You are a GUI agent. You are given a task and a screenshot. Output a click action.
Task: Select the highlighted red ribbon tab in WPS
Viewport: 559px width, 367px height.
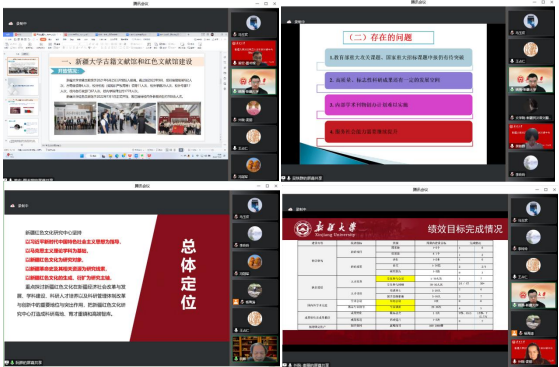click(43, 39)
